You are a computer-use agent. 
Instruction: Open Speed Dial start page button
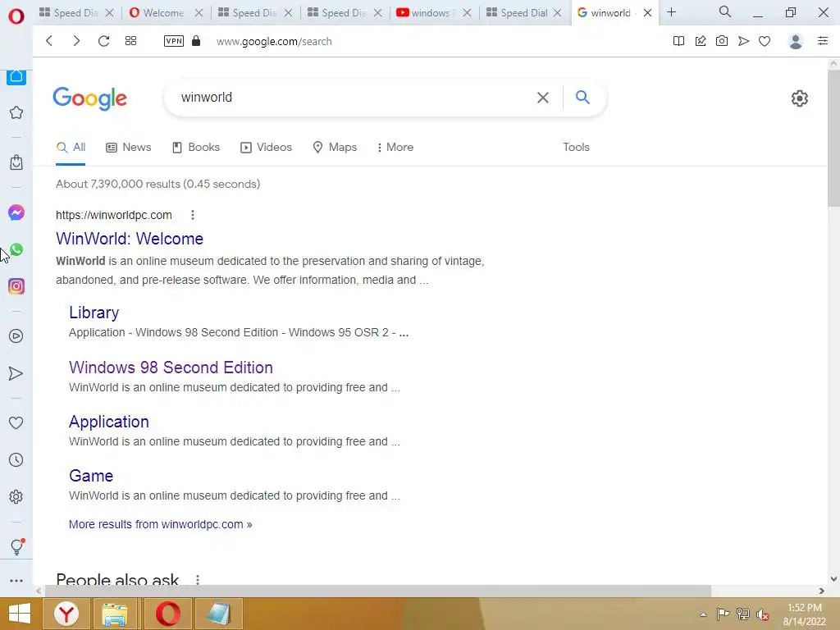(x=130, y=41)
